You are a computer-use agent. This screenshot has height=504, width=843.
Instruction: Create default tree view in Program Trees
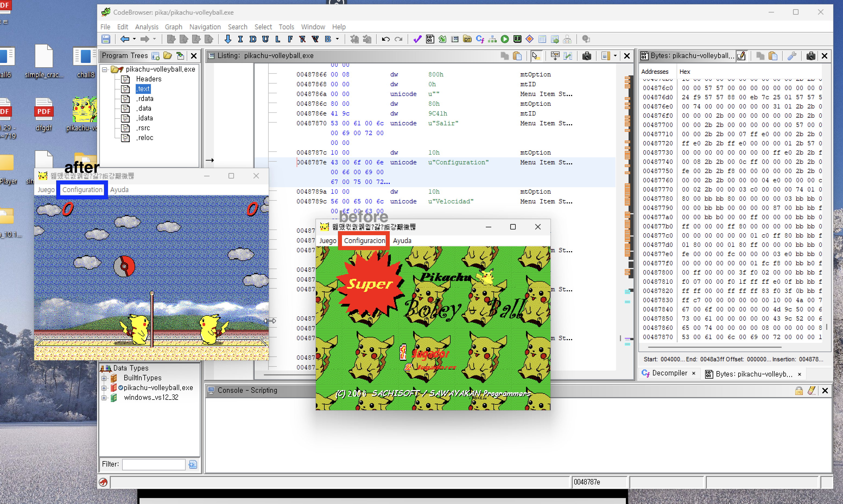tap(156, 56)
